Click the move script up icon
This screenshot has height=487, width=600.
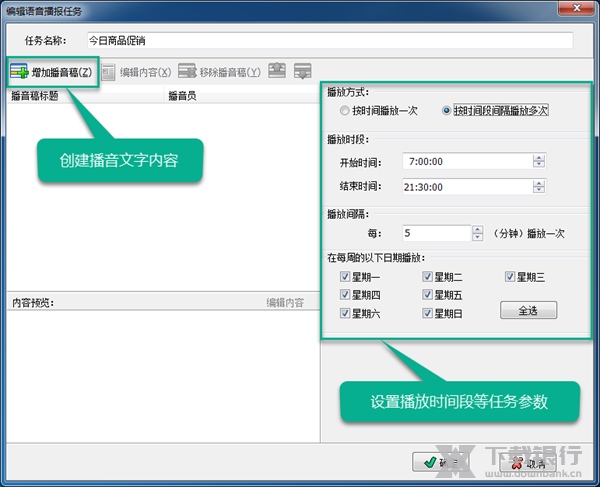276,72
